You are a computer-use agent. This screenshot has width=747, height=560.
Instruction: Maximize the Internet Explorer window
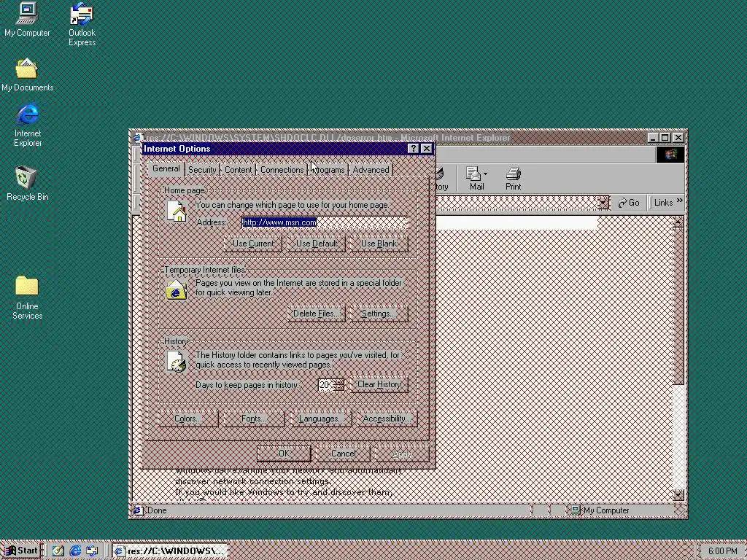pyautogui.click(x=665, y=138)
